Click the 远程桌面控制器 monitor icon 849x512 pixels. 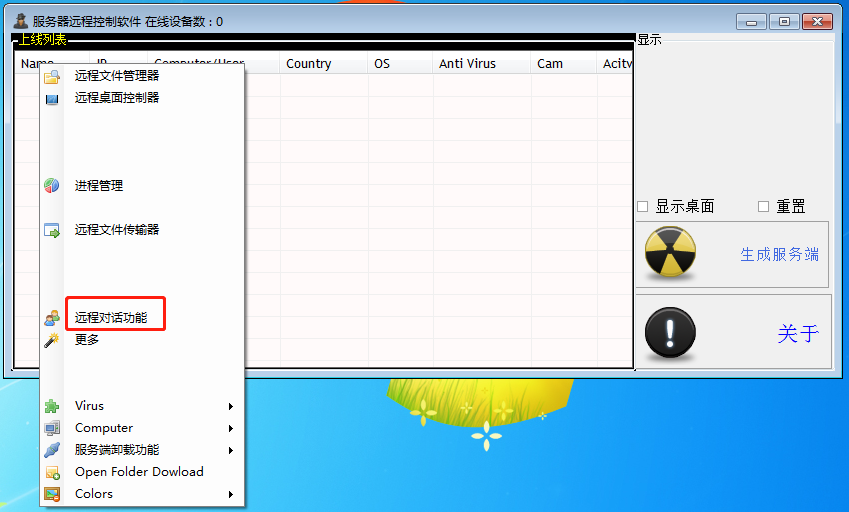click(52, 98)
